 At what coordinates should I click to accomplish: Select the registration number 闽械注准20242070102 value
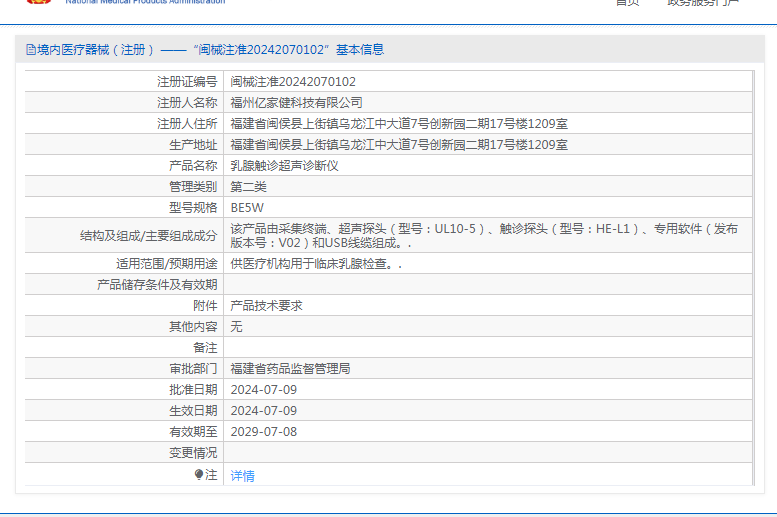tap(293, 82)
